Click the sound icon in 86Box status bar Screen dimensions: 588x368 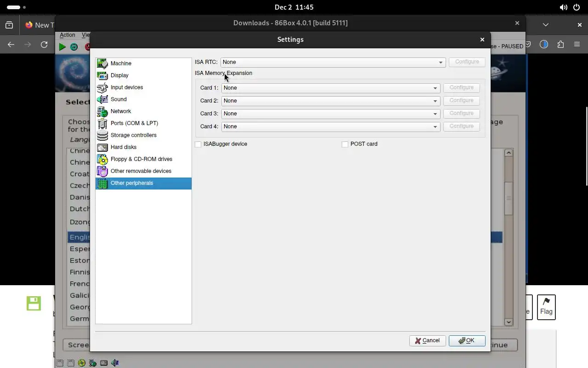click(x=115, y=363)
